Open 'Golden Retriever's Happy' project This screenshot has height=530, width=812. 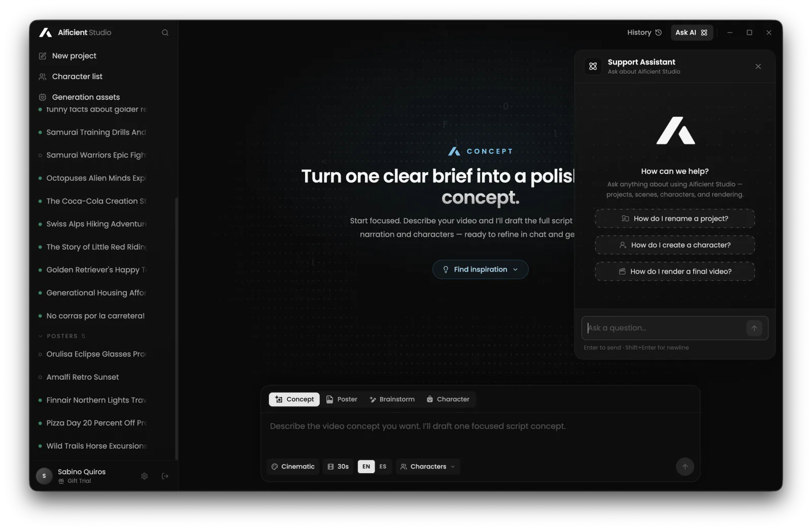tap(96, 270)
